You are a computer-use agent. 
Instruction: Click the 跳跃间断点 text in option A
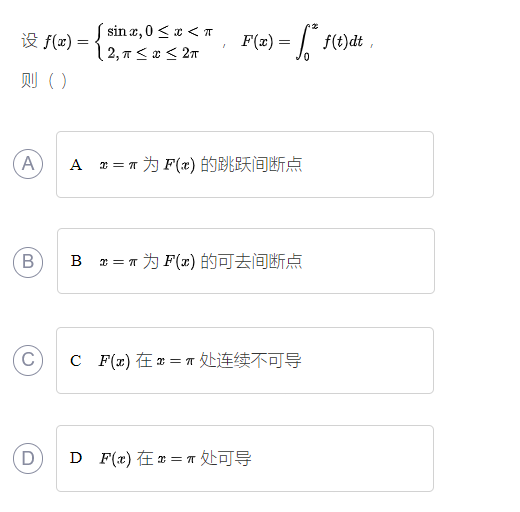click(x=260, y=164)
